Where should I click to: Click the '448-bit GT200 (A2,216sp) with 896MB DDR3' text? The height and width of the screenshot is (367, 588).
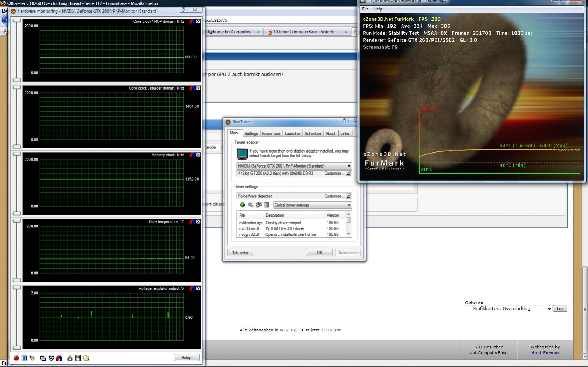(276, 174)
